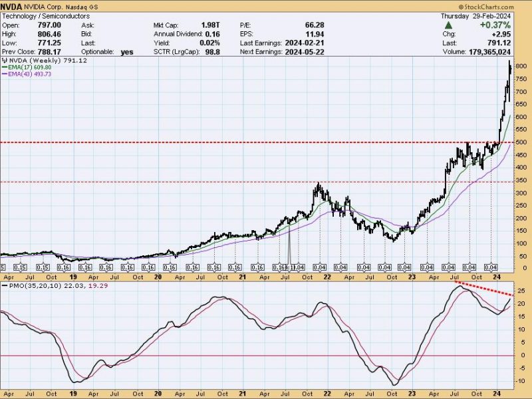Select the High value 806.46
The width and height of the screenshot is (532, 399).
49,34
